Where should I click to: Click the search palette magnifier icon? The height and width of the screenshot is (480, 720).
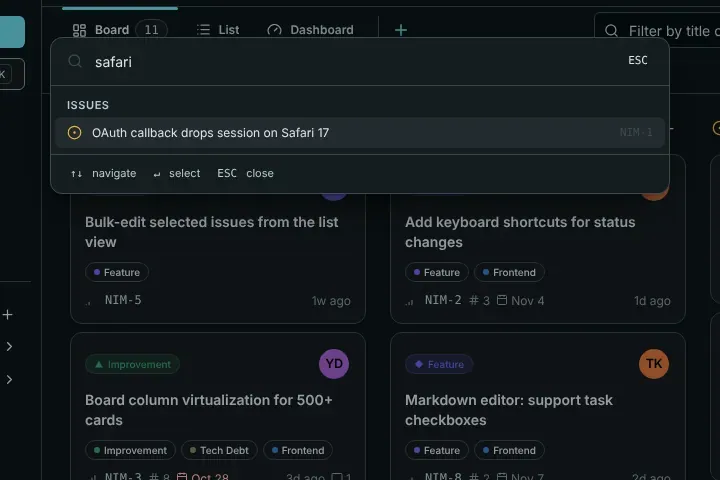(x=75, y=61)
